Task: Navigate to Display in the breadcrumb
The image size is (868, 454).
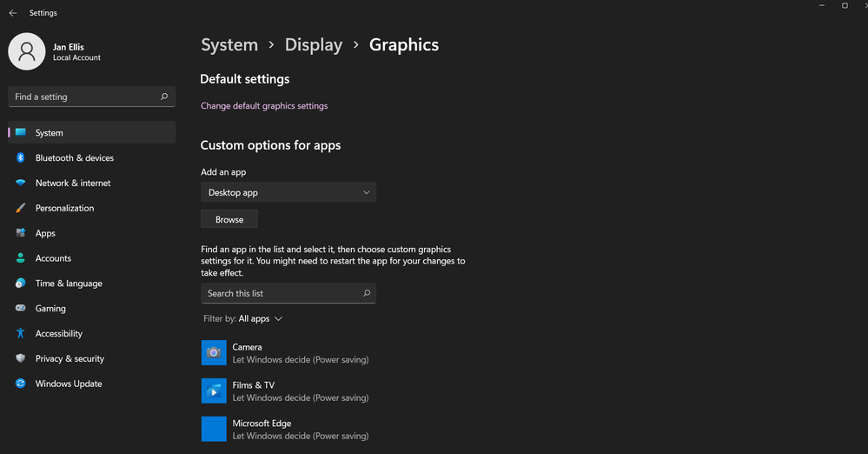Action: click(314, 45)
